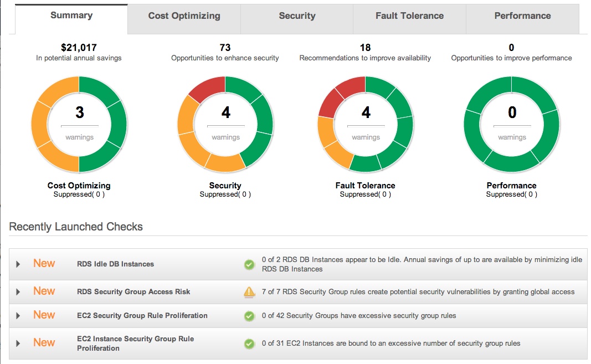Expand EC2 Security Group Rule Proliferation row
Screen dimensions: 591x364
(18, 316)
